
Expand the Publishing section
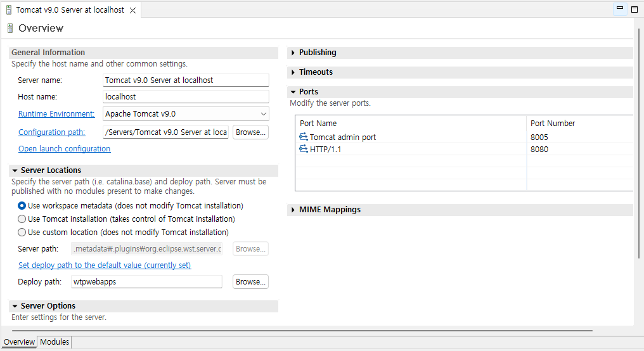click(293, 53)
